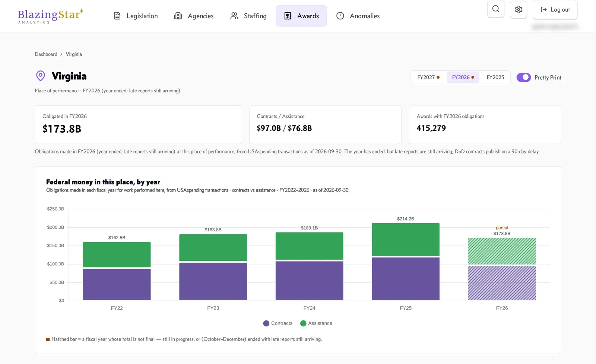The width and height of the screenshot is (596, 364).
Task: Click the hatched FY26 contracts bar
Action: (502, 283)
